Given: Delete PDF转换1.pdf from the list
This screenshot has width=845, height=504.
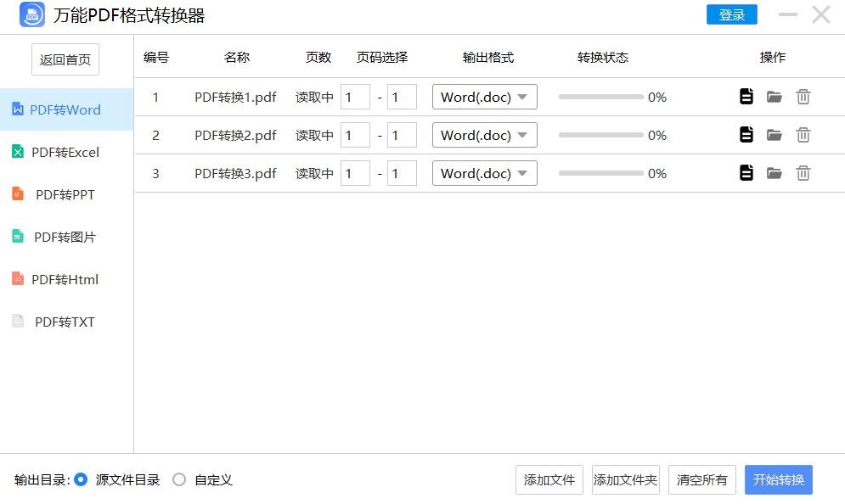Looking at the screenshot, I should (x=803, y=97).
